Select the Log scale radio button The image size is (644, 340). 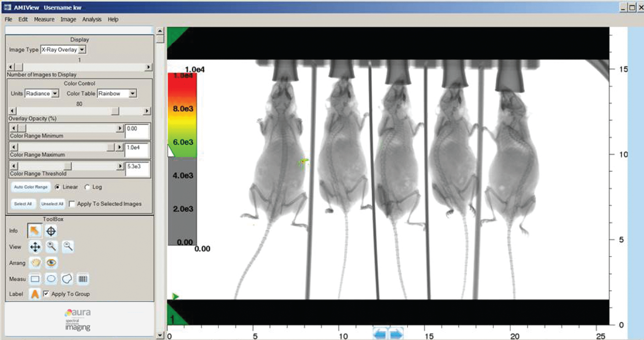pos(87,187)
